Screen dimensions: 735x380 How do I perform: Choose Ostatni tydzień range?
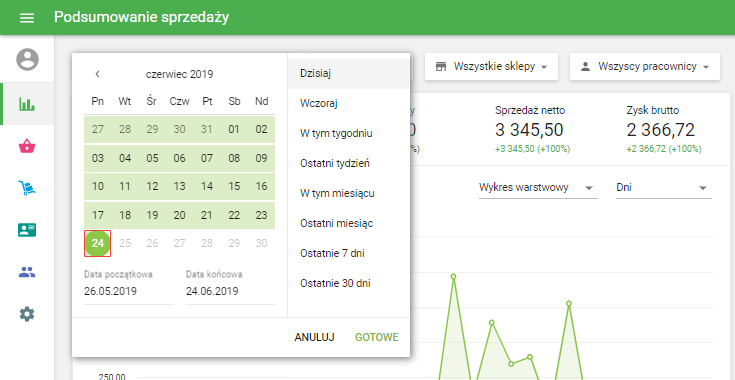[349, 164]
